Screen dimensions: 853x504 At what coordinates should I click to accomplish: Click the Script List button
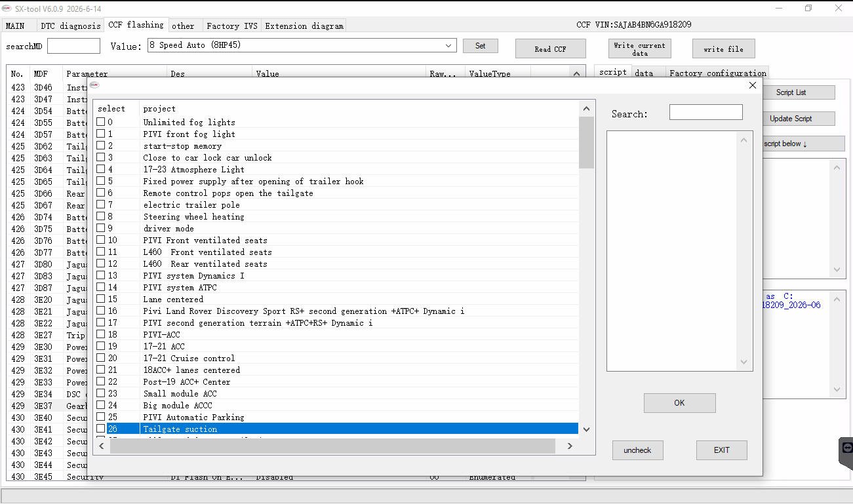[x=799, y=92]
